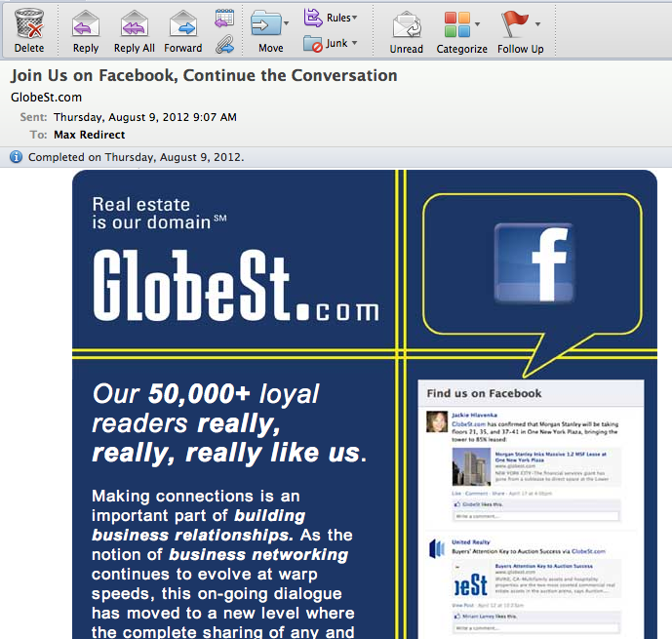Click the info icon beside Completed notice

point(16,157)
